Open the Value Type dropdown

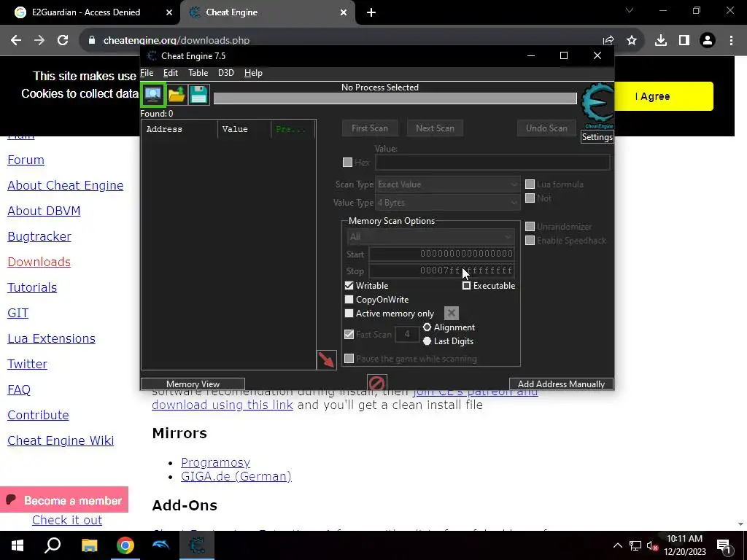[448, 203]
